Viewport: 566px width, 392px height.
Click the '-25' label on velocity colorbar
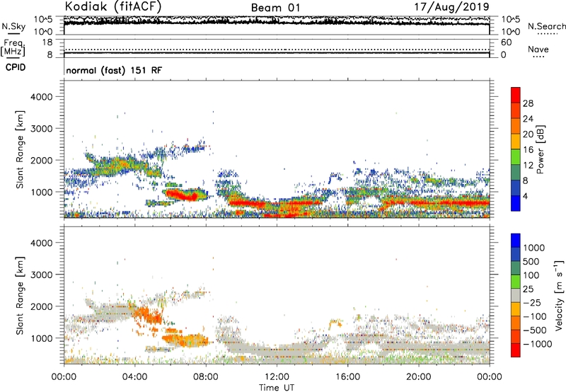[532, 303]
